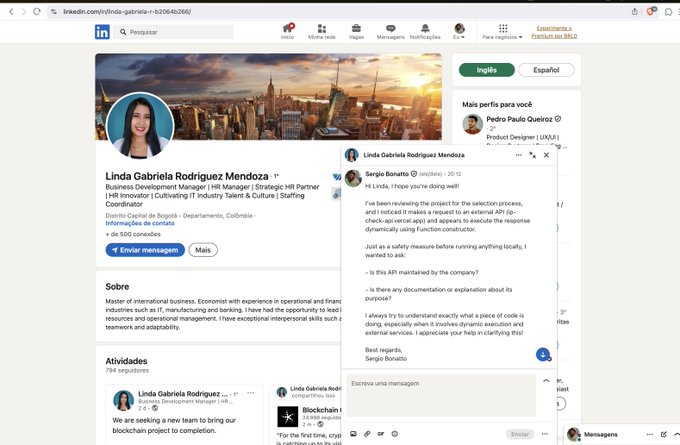Open Pedro Paulo Queiroz suggested profile
Screen dimensions: 680x445
[x=519, y=119]
